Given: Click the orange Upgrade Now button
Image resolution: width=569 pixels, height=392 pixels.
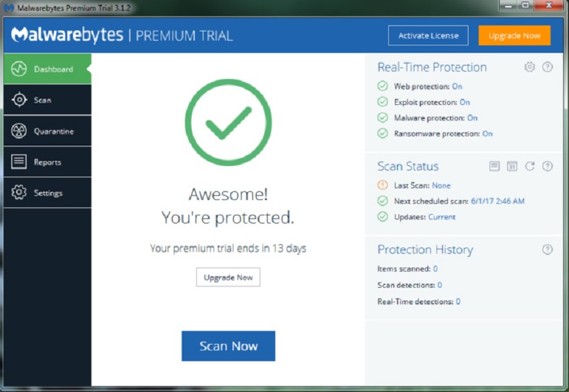Looking at the screenshot, I should (514, 35).
